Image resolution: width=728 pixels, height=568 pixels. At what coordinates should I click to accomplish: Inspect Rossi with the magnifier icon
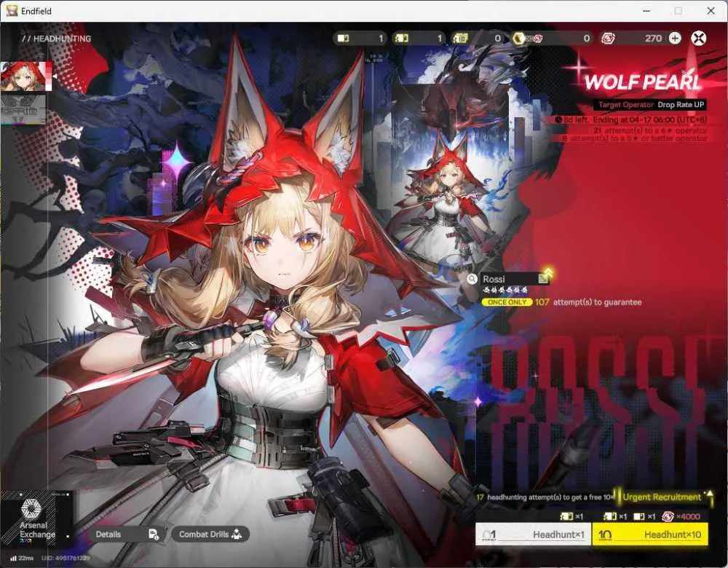point(472,279)
